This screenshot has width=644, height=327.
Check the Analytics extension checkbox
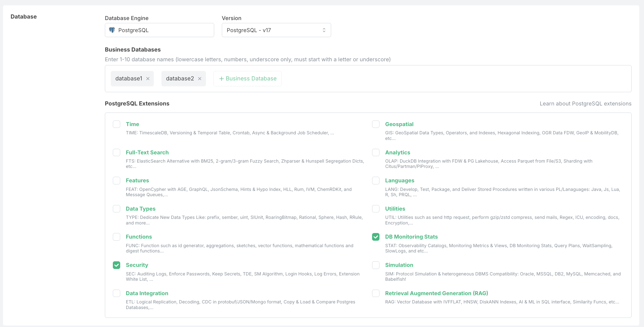coord(376,152)
